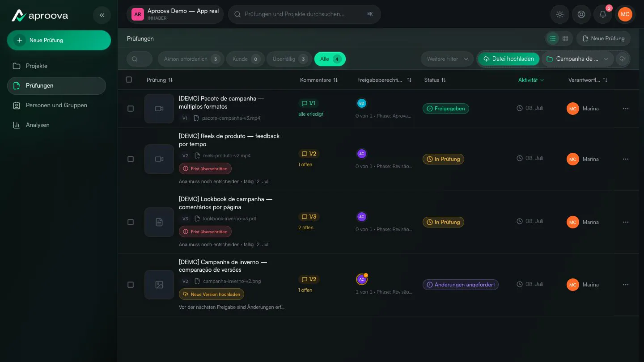The width and height of the screenshot is (644, 362).
Task: Select the Reels de produto row checkbox
Action: (131, 159)
